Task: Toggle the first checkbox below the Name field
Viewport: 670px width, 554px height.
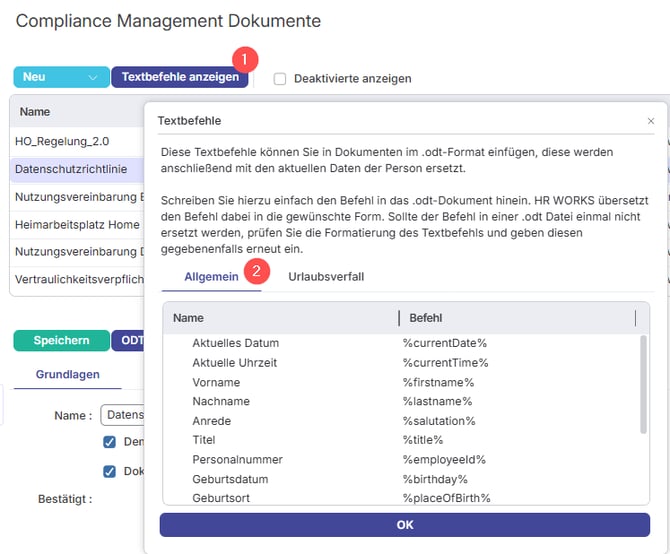Action: tap(110, 442)
